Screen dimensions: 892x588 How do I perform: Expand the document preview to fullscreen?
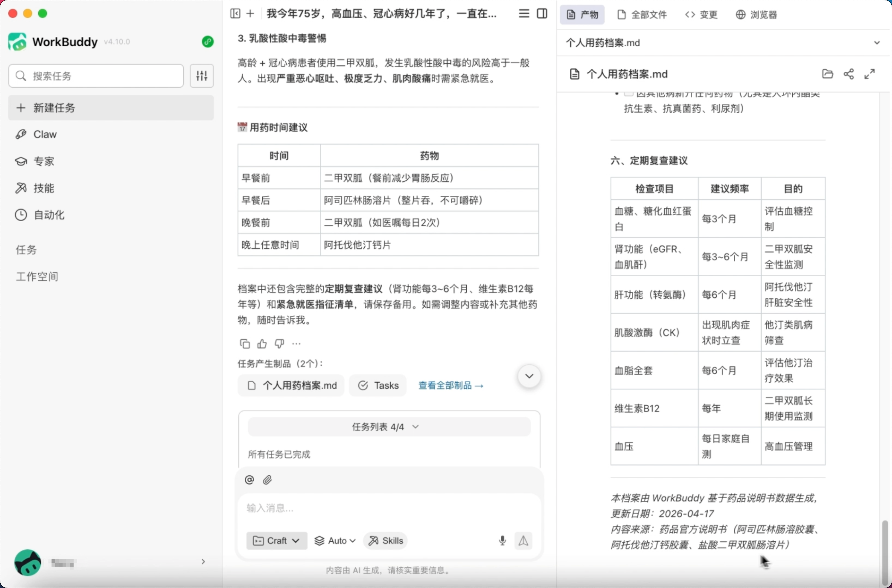click(x=870, y=74)
